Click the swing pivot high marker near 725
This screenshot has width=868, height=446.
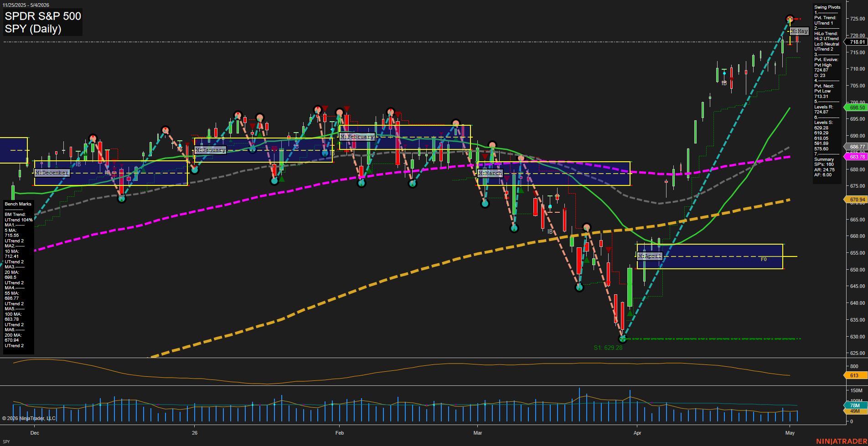click(790, 19)
